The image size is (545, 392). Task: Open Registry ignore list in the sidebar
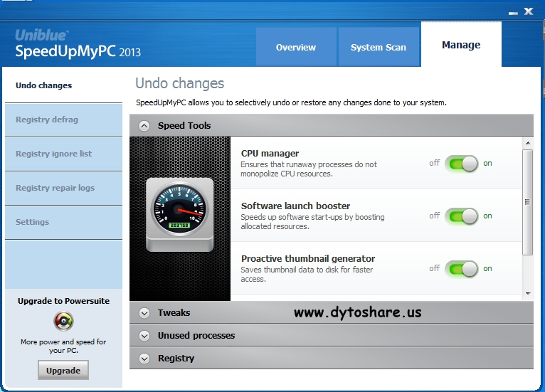pyautogui.click(x=63, y=154)
